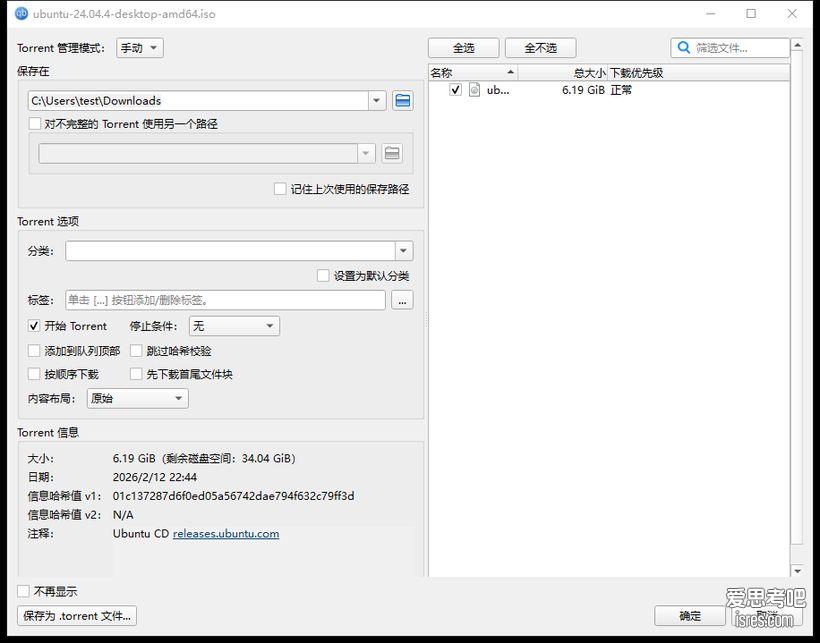This screenshot has width=820, height=643.
Task: Open Torrent 管理模式 dropdown set to 手动
Action: point(140,48)
